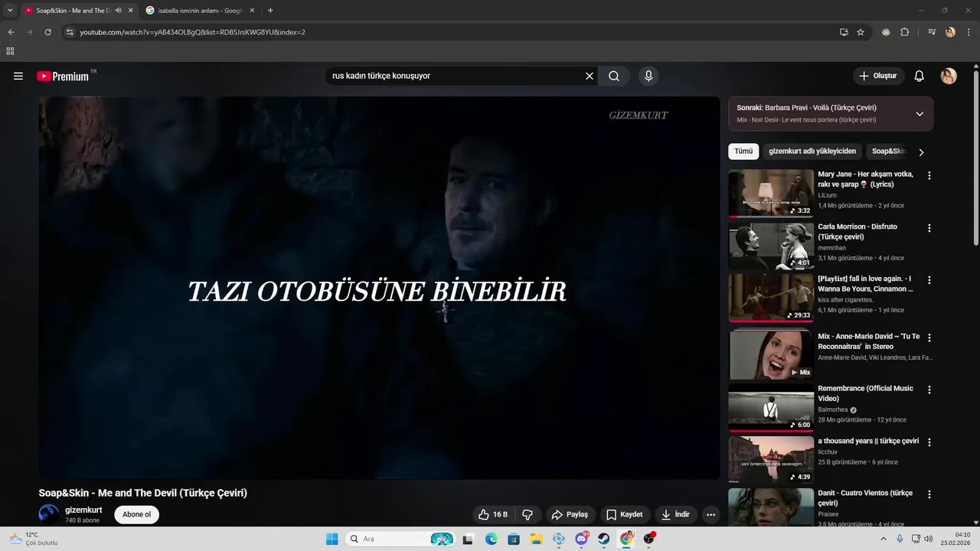Open Chrome three-dot menu
The height and width of the screenshot is (551, 980).
click(x=969, y=32)
